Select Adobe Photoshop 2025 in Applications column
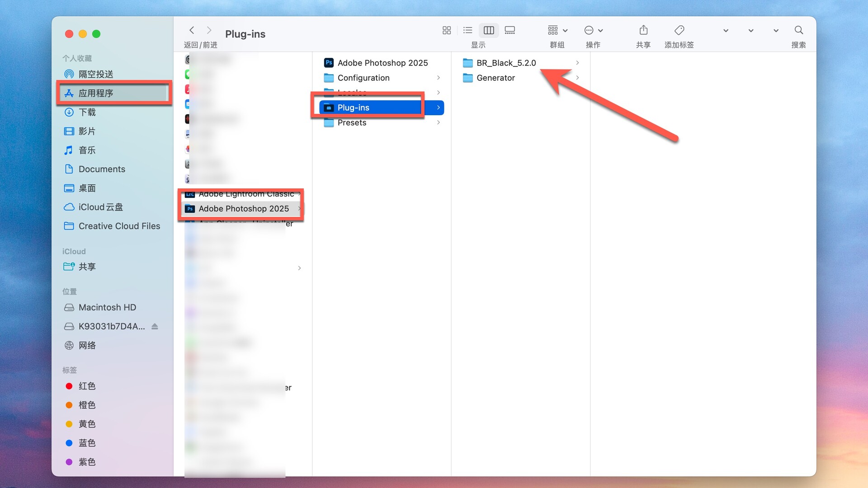The width and height of the screenshot is (868, 488). pyautogui.click(x=243, y=208)
